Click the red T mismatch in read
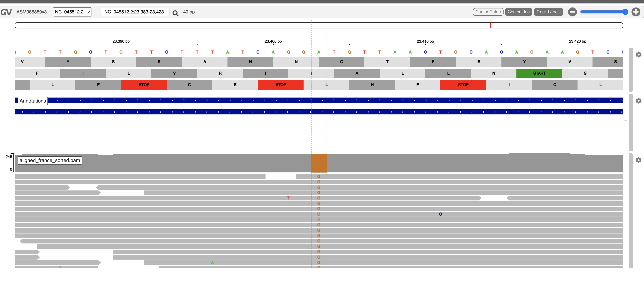The image size is (644, 288). click(x=288, y=198)
